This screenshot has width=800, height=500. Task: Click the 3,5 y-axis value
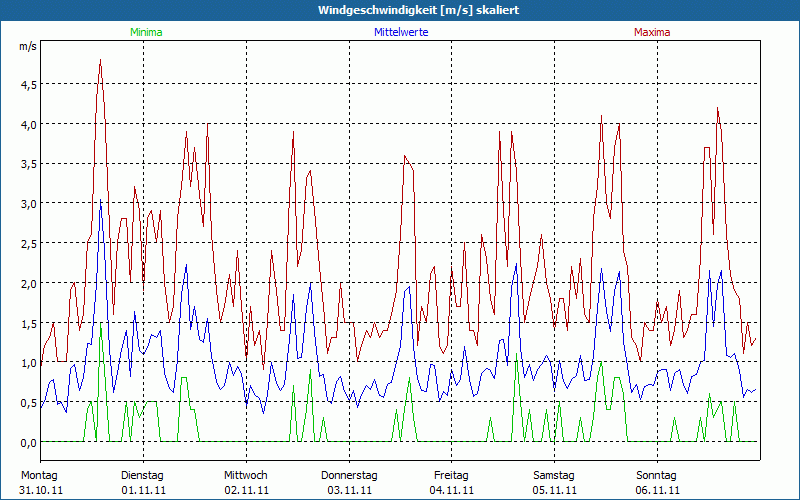coord(29,165)
